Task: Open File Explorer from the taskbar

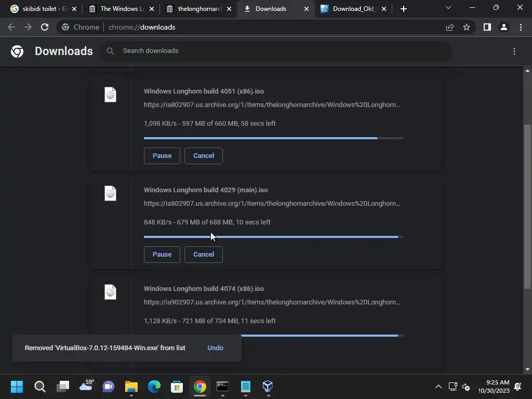Action: [x=131, y=387]
